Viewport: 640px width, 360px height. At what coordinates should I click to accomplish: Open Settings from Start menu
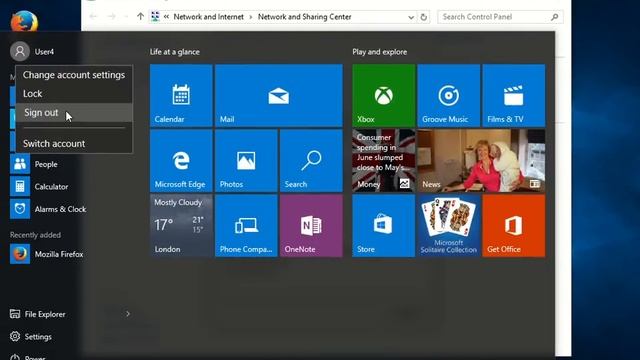31,337
